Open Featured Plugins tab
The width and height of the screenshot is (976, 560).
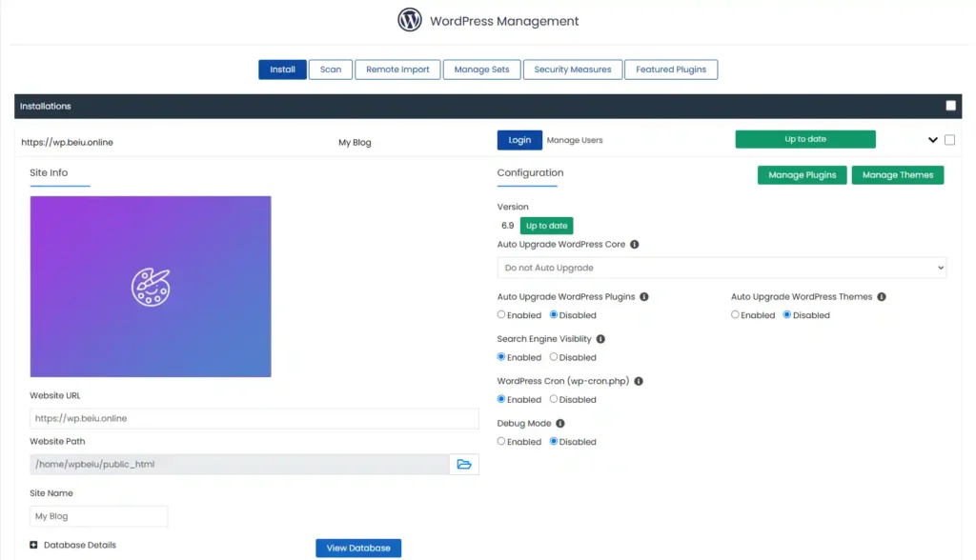tap(671, 70)
